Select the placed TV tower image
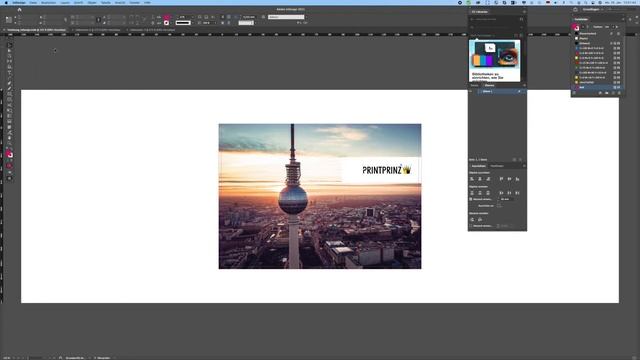This screenshot has width=640, height=360. tap(320, 196)
